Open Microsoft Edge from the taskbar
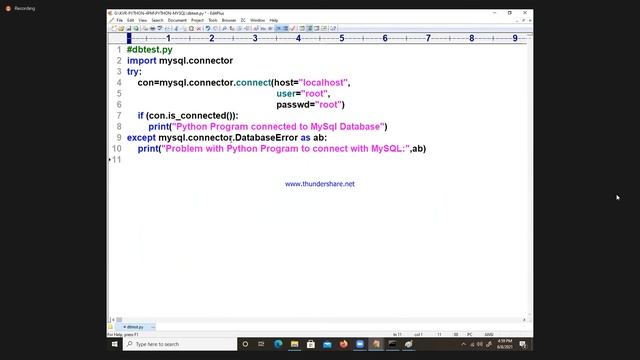 coord(278,344)
